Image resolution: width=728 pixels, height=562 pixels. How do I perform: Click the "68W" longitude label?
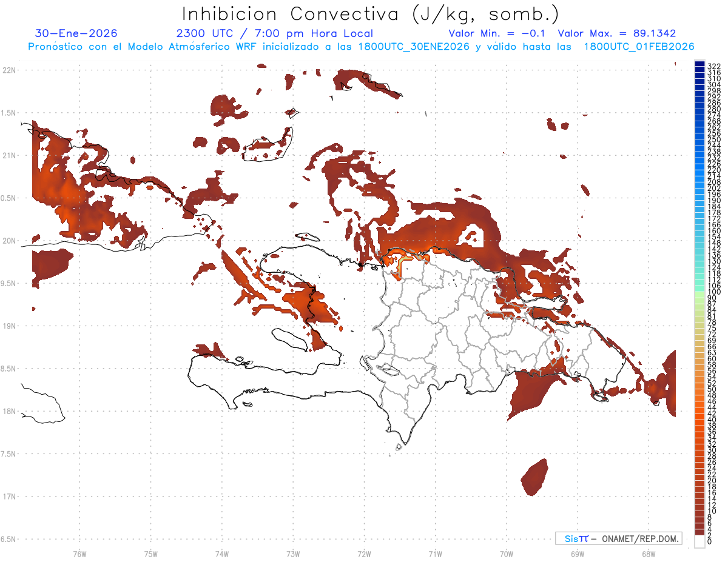[x=649, y=553]
